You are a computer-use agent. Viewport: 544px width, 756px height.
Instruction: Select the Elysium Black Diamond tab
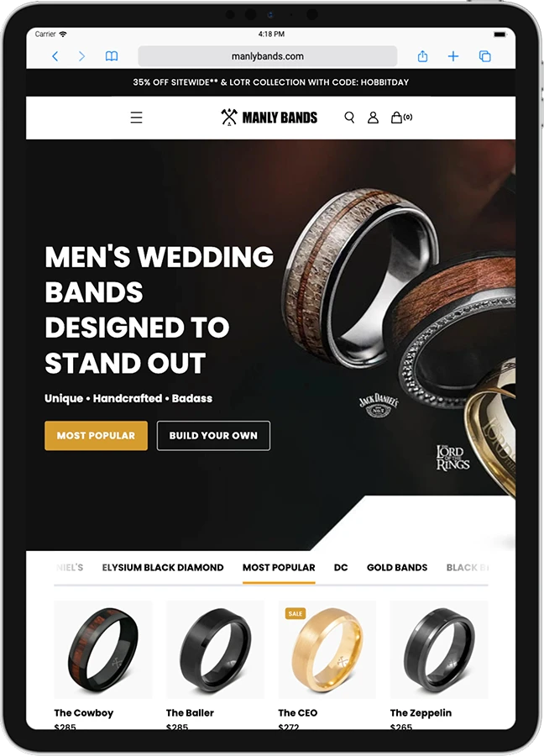click(x=163, y=568)
